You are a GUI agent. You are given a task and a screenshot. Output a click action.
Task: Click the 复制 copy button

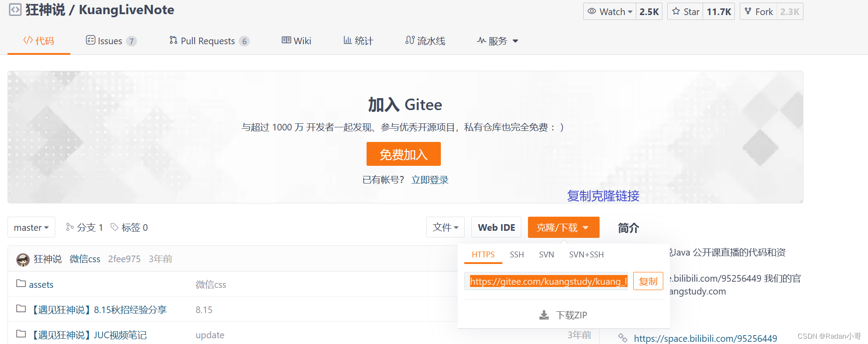tap(648, 281)
